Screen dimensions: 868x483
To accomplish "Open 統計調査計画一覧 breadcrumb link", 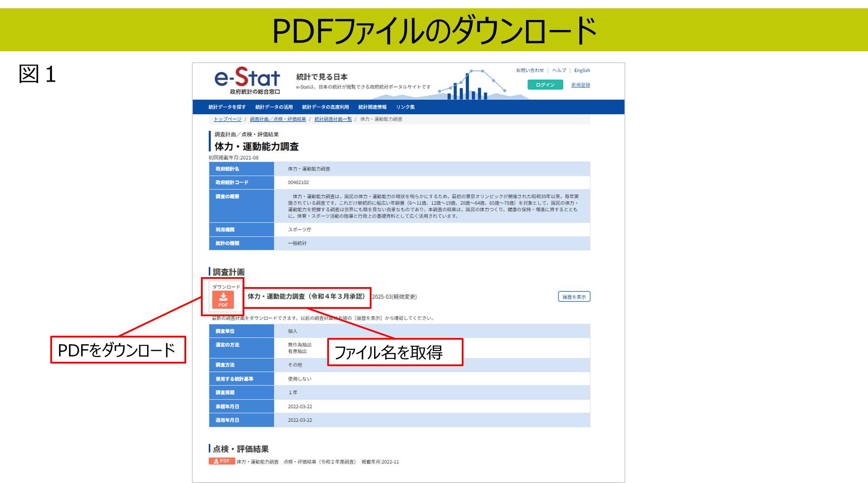I will 333,119.
